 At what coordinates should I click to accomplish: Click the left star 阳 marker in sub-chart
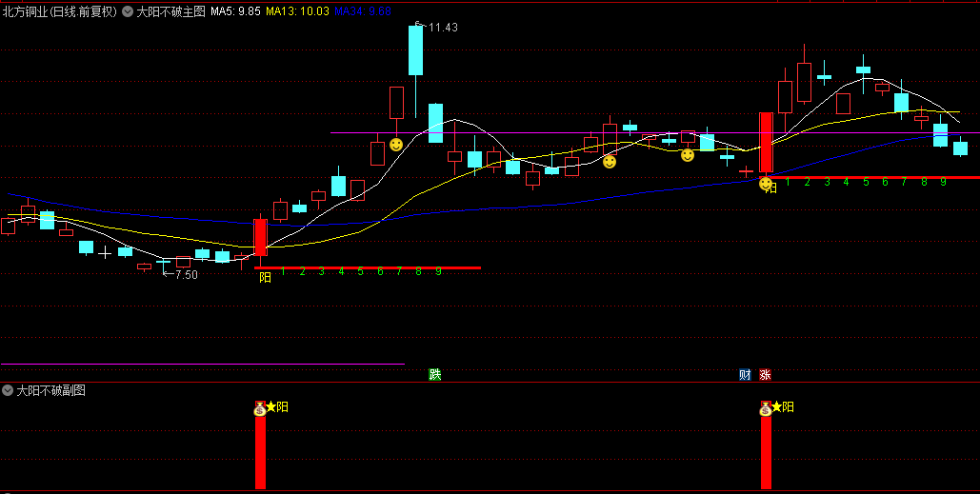point(277,407)
